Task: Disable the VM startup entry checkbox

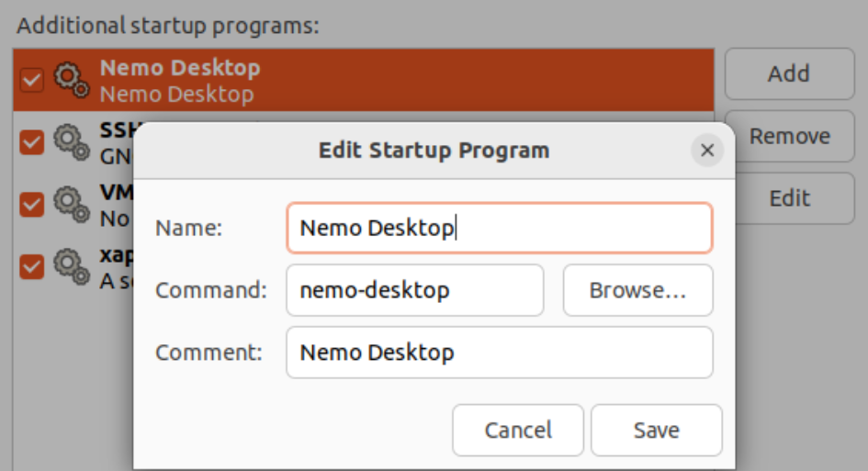Action: coord(32,203)
